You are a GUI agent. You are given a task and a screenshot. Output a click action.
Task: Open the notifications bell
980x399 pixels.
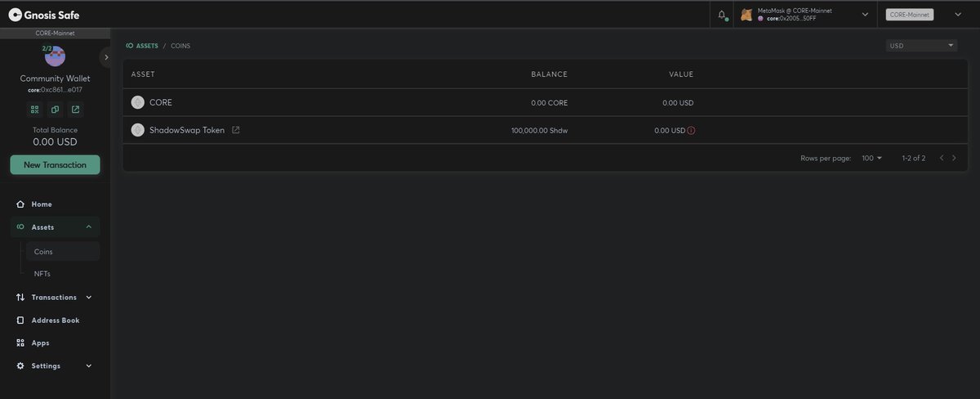[x=722, y=14]
